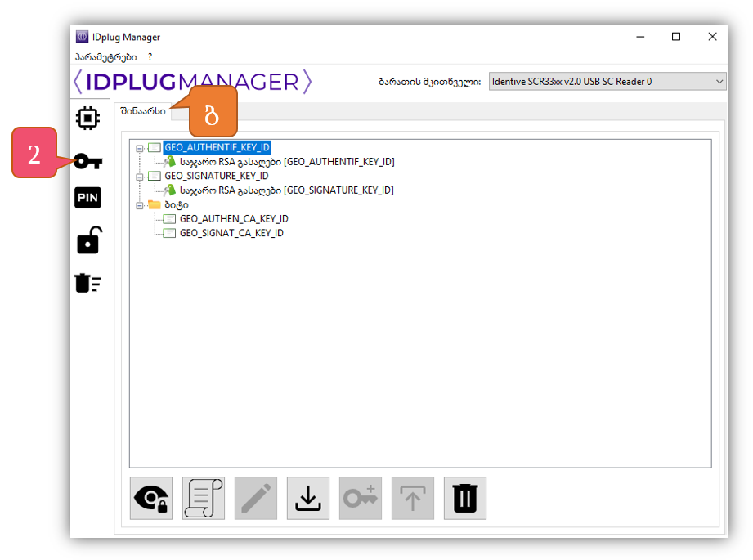This screenshot has width=753, height=560.
Task: Click the upload arrow button
Action: 413,498
